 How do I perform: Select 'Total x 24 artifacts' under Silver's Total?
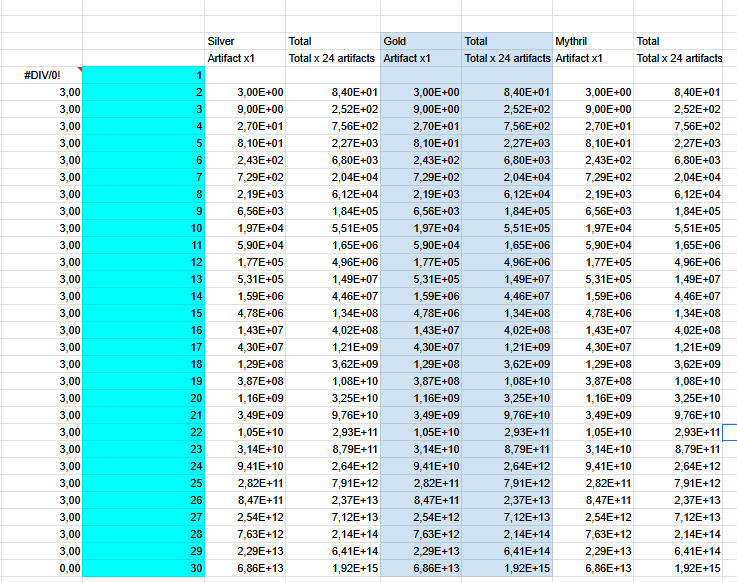[333, 58]
